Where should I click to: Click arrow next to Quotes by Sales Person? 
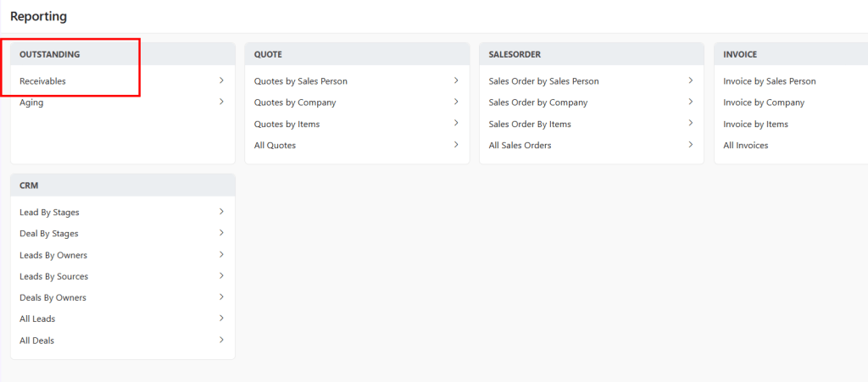[456, 80]
